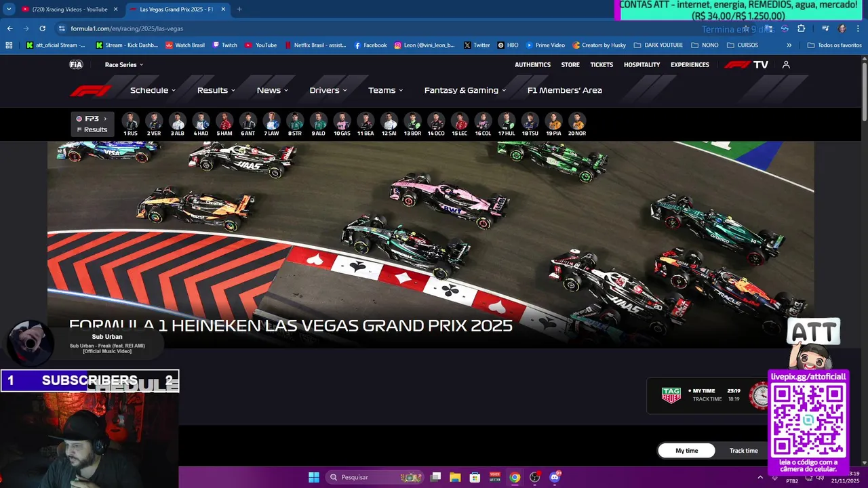This screenshot has width=868, height=488.
Task: Open F1 TV logo link
Action: coord(746,64)
